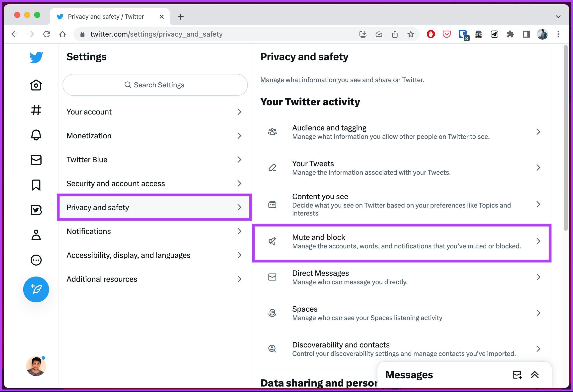The image size is (573, 392).
Task: Open the Chrome three-dot menu
Action: pyautogui.click(x=558, y=34)
